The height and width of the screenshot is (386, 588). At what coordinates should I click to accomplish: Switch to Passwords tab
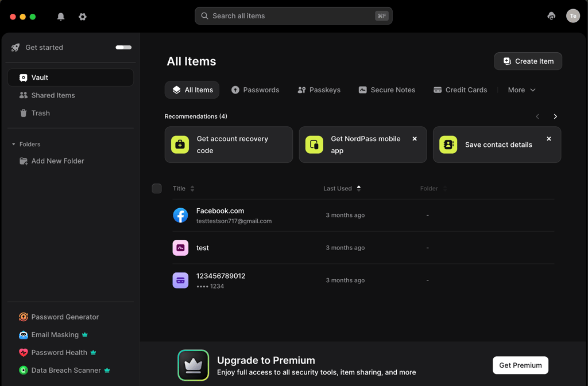(256, 90)
